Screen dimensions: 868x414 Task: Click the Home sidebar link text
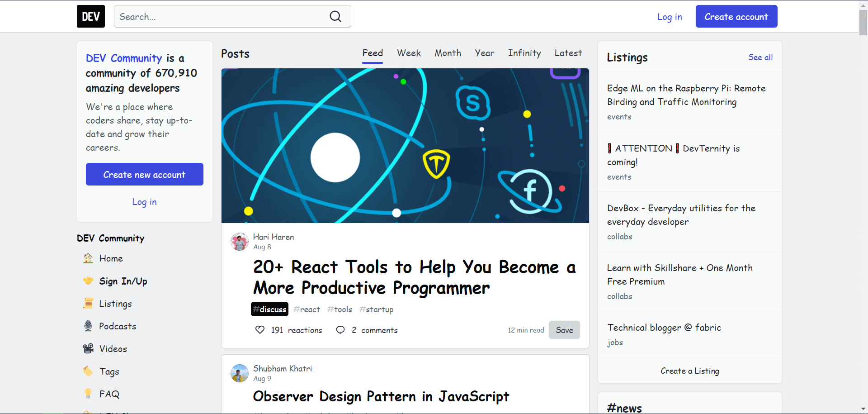[x=111, y=258]
